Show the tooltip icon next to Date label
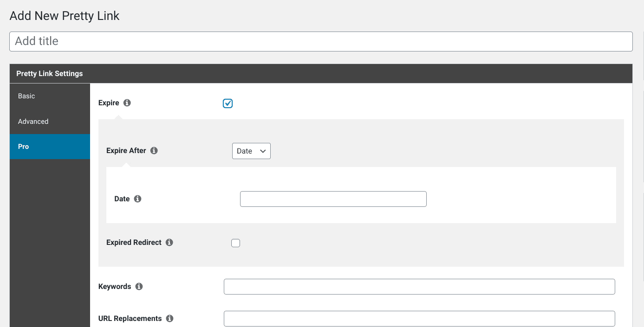Screen dimensions: 644x327 (x=137, y=199)
